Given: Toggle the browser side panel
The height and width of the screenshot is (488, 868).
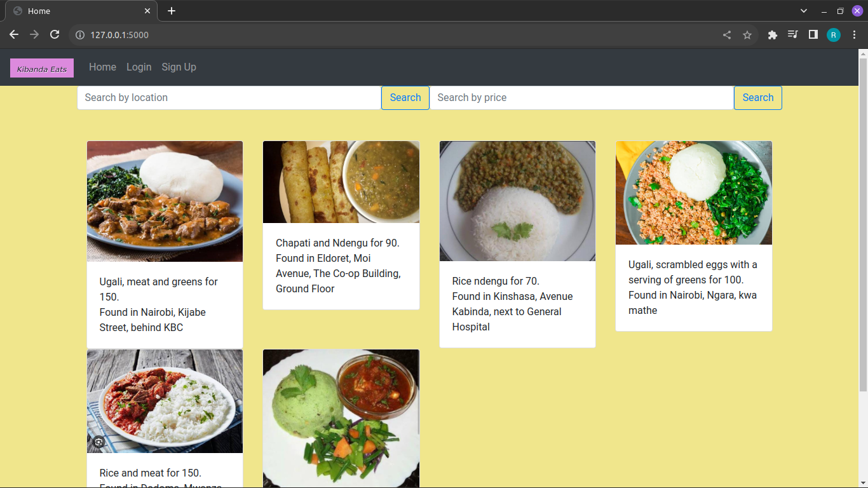Looking at the screenshot, I should click(813, 35).
